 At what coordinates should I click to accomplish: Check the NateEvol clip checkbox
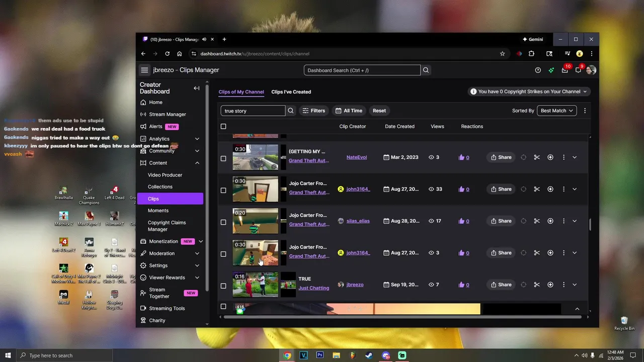tap(223, 158)
